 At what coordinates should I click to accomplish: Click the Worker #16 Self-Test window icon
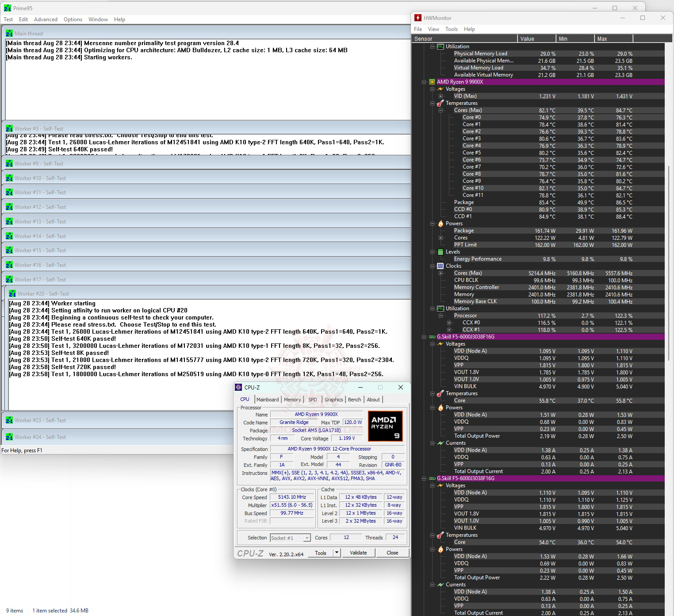9,265
